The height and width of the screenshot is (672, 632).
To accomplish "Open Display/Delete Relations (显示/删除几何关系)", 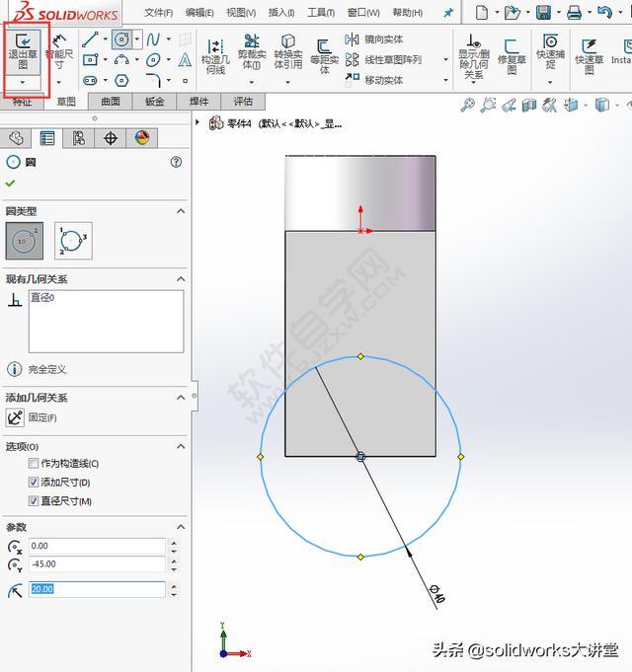I will (x=474, y=56).
